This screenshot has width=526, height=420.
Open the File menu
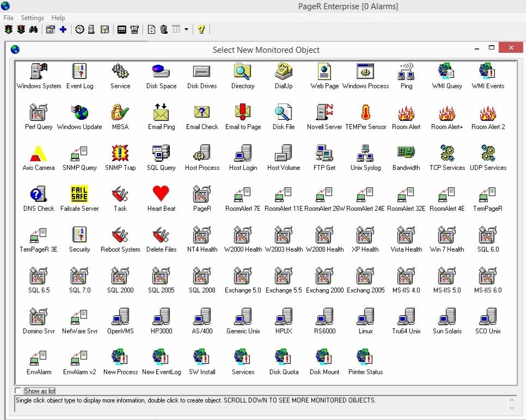pos(9,18)
